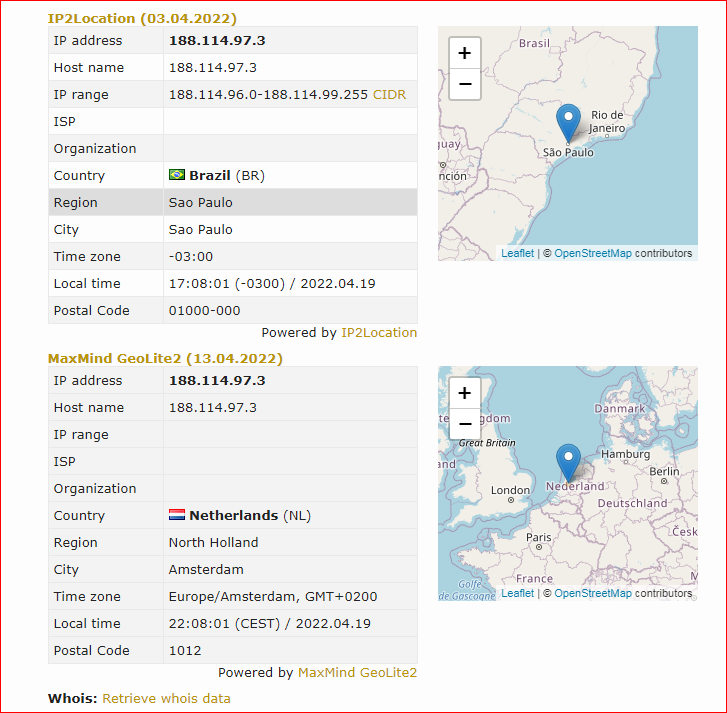Click the Brazil flag icon
Viewport: 727px width, 713px height.
(x=177, y=175)
